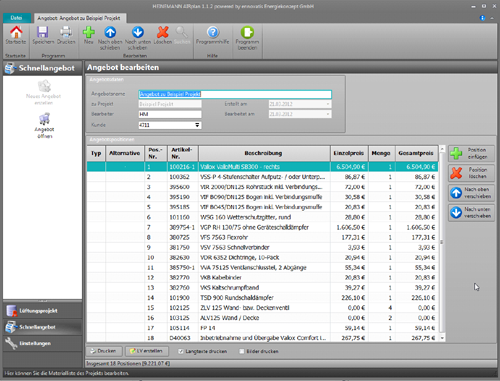Viewport: 500px width, 381px height.
Task: Insert position with Position einfügen button
Action: [x=471, y=153]
